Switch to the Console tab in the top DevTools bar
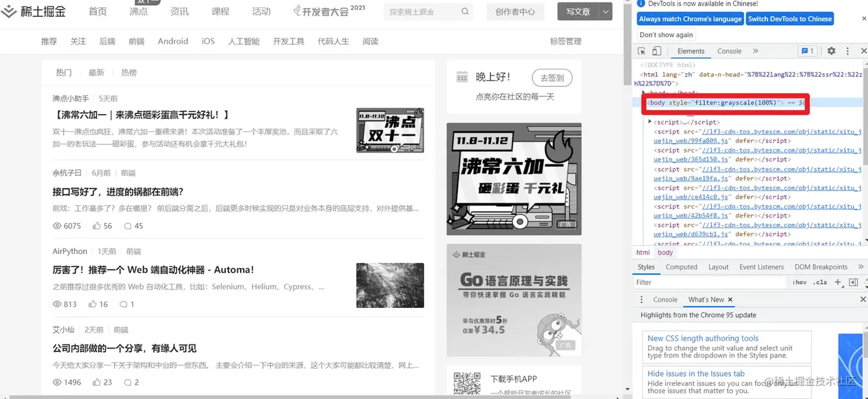The width and height of the screenshot is (868, 399). point(729,51)
